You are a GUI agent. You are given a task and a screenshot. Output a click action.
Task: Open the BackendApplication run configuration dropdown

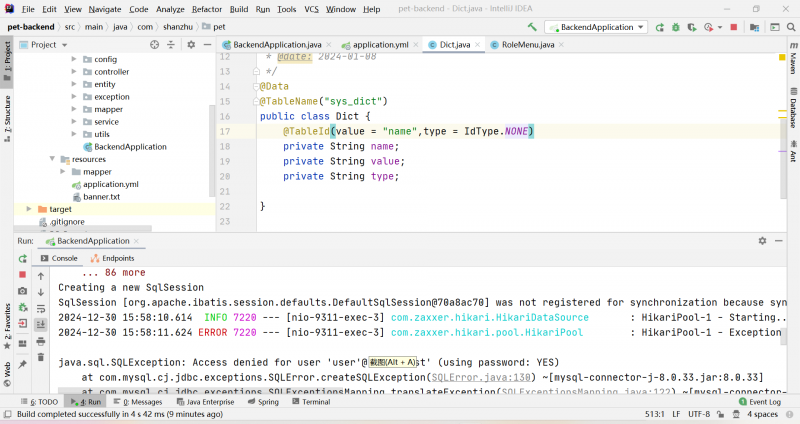tap(596, 27)
